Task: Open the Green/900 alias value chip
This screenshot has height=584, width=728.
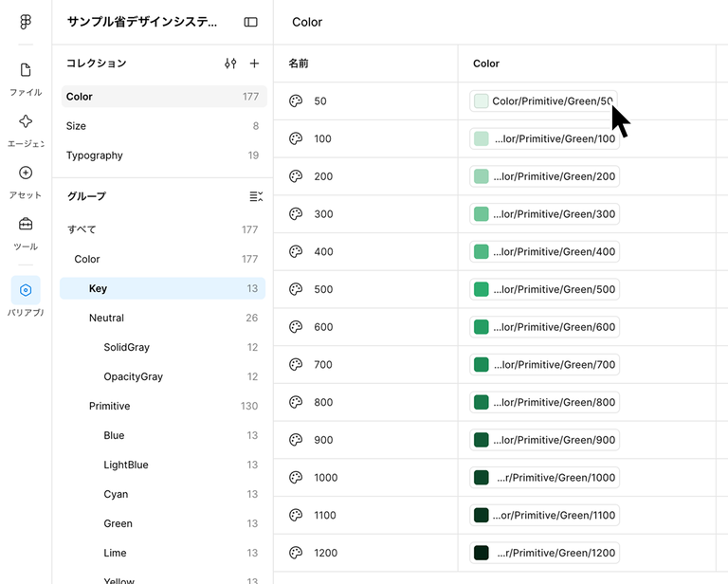Action: pyautogui.click(x=545, y=440)
